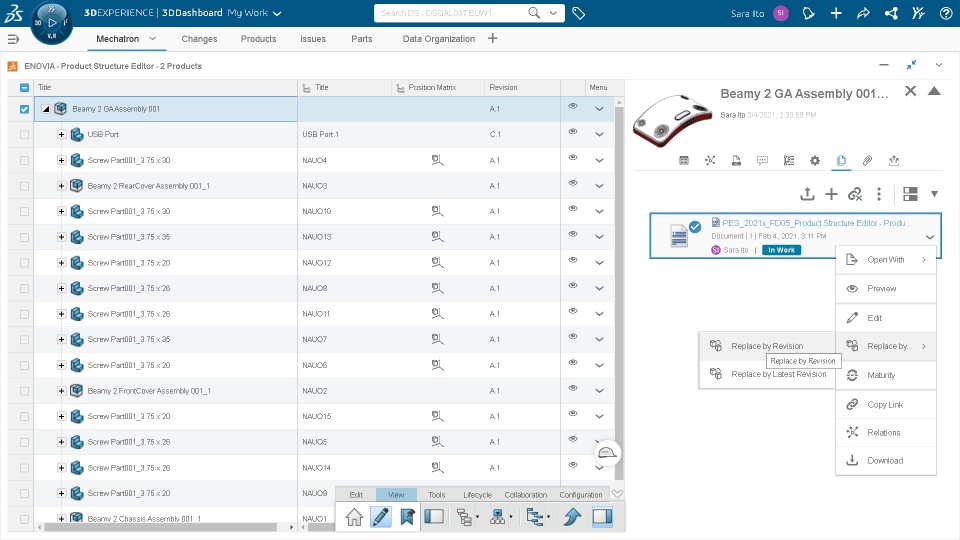Open the help question mark icon
960x540 pixels.
[946, 13]
